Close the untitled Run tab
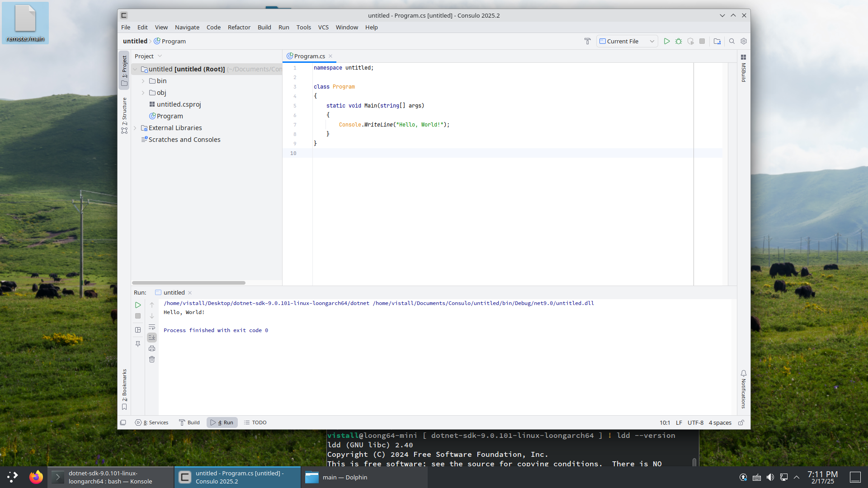868x488 pixels. click(x=190, y=293)
